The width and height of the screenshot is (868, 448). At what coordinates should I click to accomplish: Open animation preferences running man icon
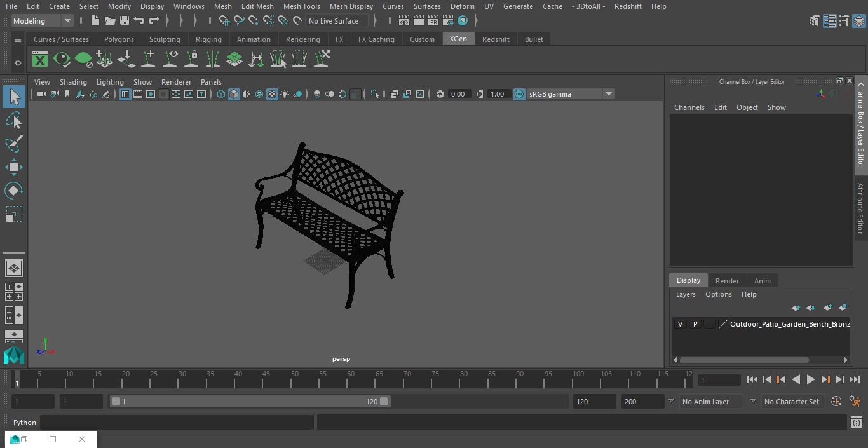855,402
